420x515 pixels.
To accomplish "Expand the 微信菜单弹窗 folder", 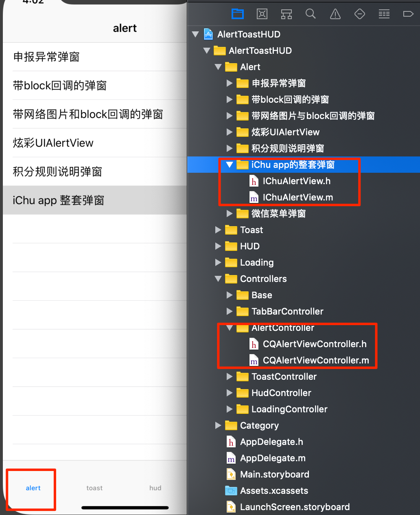I will coord(230,213).
